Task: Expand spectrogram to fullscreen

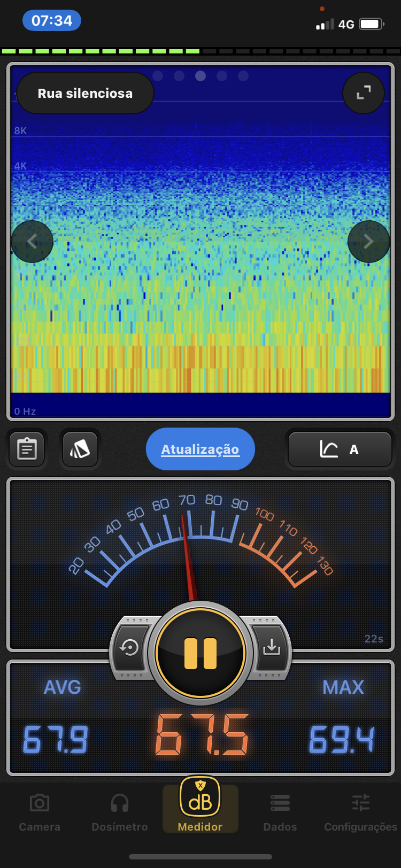Action: coord(364,94)
